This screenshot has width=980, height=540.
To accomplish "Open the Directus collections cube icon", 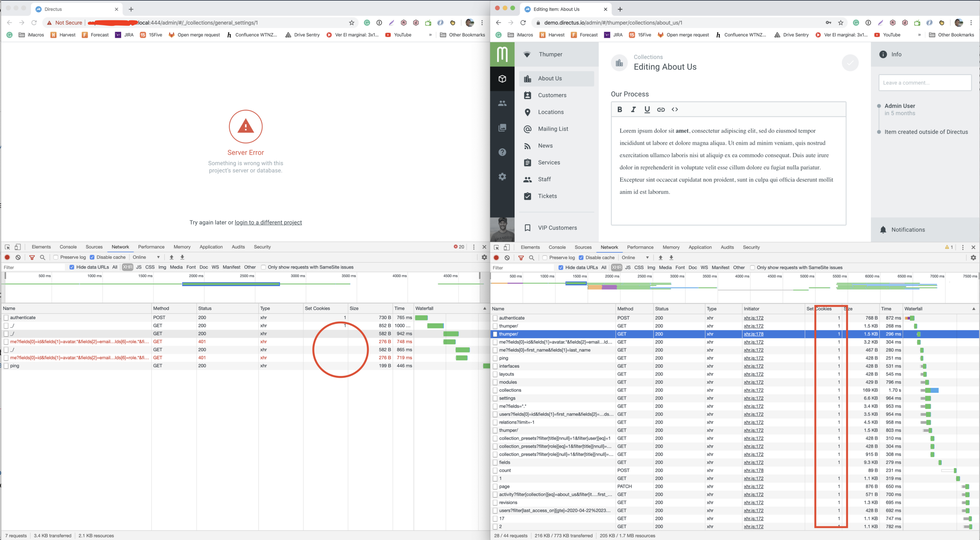I will click(502, 79).
